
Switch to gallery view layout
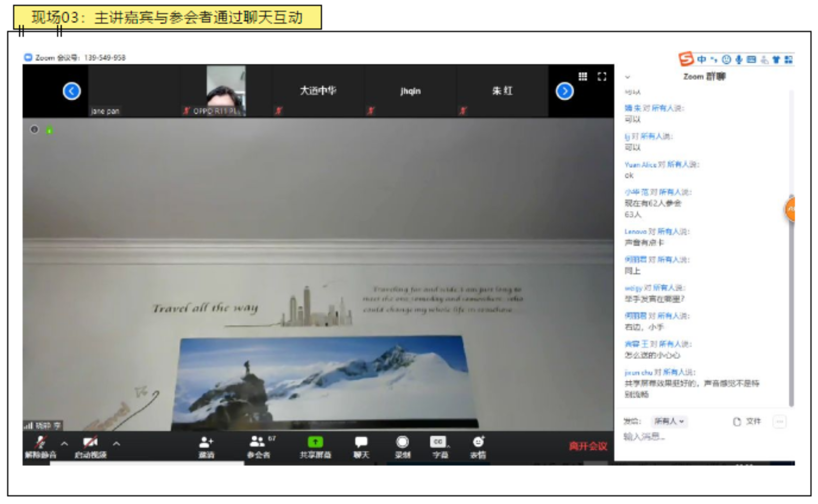[583, 77]
